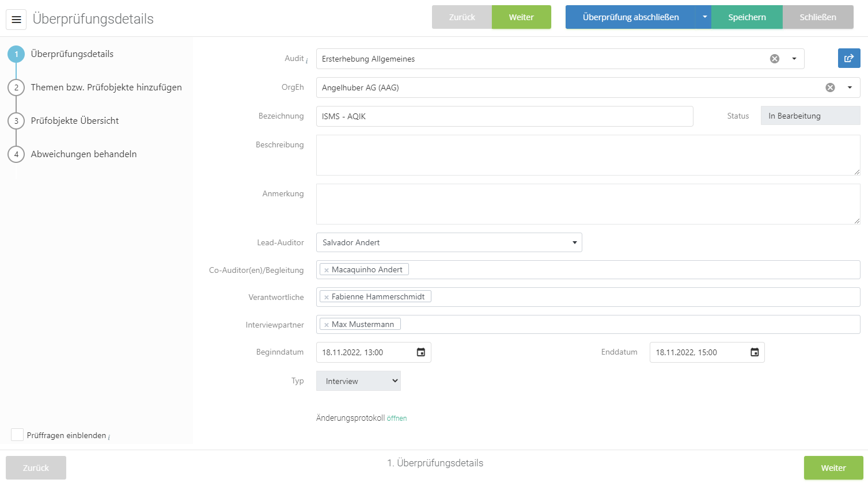Clear the OrgEh field with the X icon
The image size is (868, 483).
click(x=830, y=88)
